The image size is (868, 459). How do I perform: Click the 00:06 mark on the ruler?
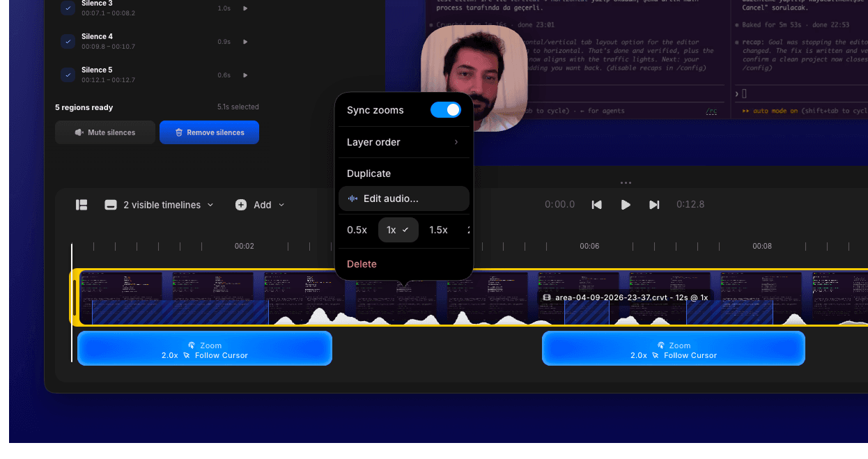tap(589, 247)
